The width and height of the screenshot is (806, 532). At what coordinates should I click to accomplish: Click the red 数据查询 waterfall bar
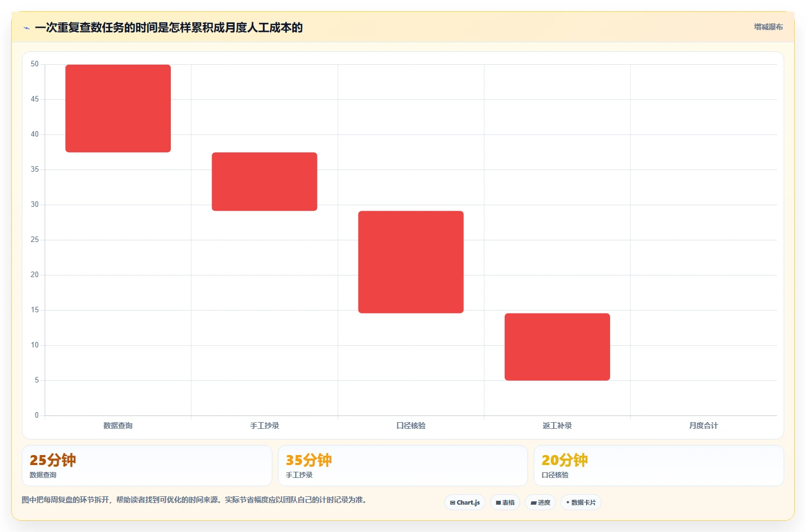pyautogui.click(x=118, y=108)
